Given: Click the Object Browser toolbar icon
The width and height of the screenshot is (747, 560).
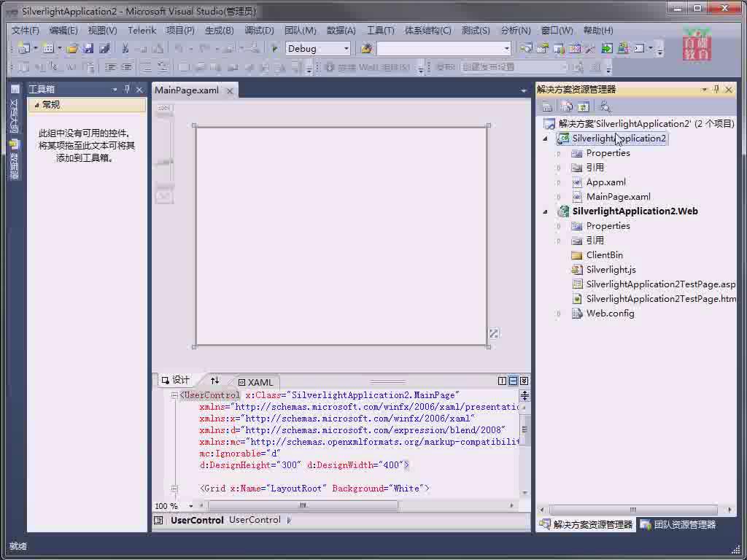Looking at the screenshot, I should (558, 48).
